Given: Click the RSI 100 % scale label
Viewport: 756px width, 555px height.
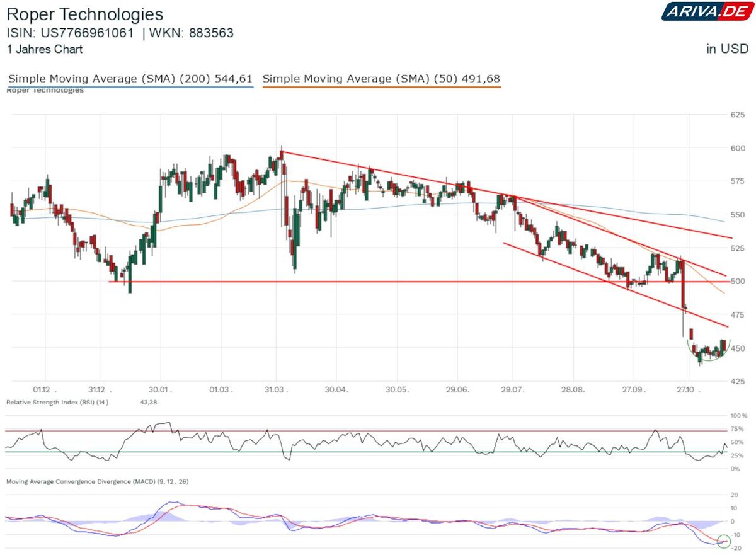Looking at the screenshot, I should click(x=738, y=416).
